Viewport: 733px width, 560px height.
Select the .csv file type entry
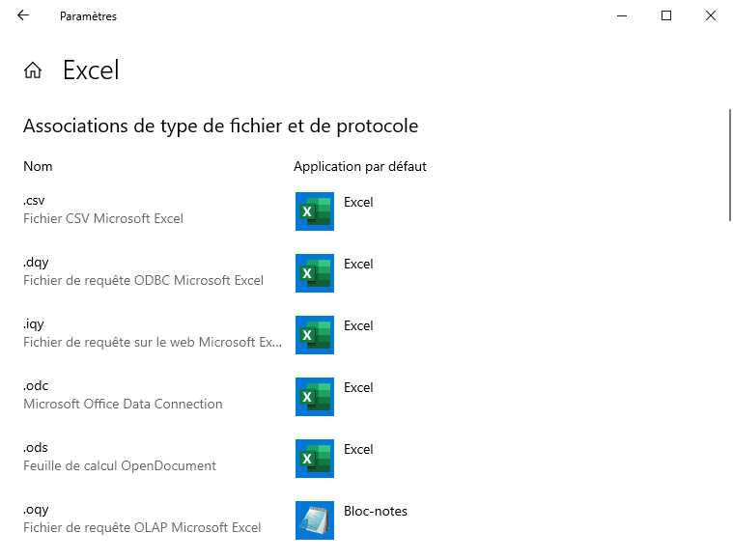(x=35, y=201)
